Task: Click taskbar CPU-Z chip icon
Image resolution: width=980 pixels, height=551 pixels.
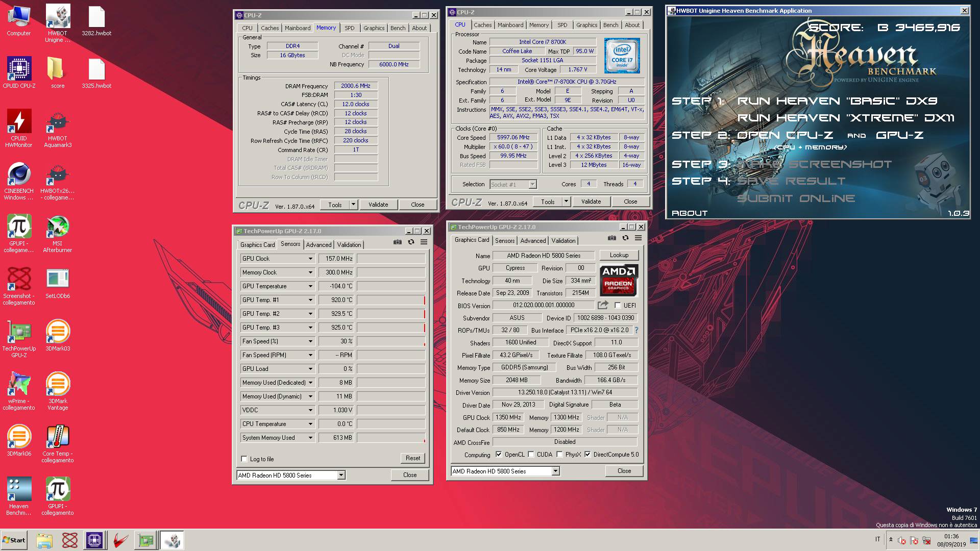Action: pyautogui.click(x=94, y=540)
